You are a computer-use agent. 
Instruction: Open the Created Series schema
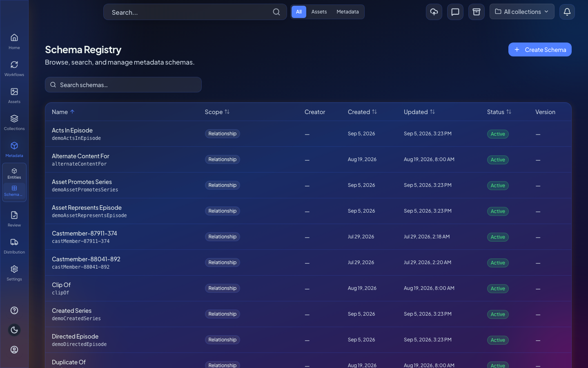(x=71, y=311)
